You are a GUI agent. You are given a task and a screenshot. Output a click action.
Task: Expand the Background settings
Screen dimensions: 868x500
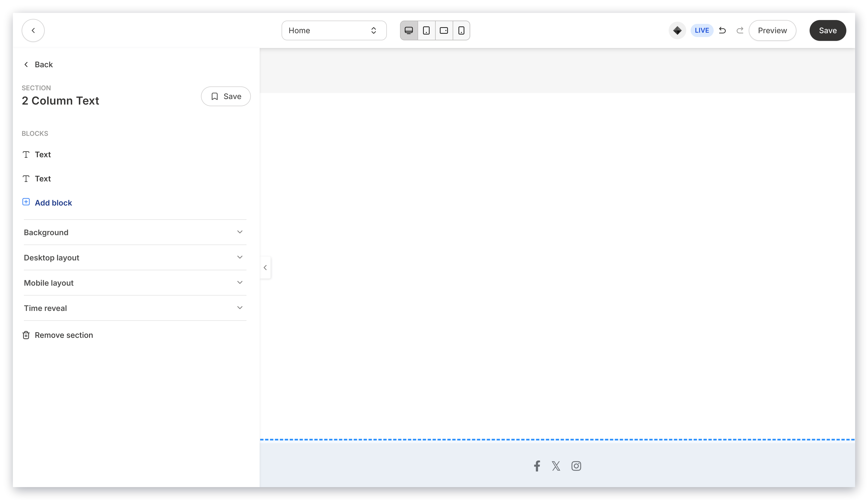tap(135, 232)
